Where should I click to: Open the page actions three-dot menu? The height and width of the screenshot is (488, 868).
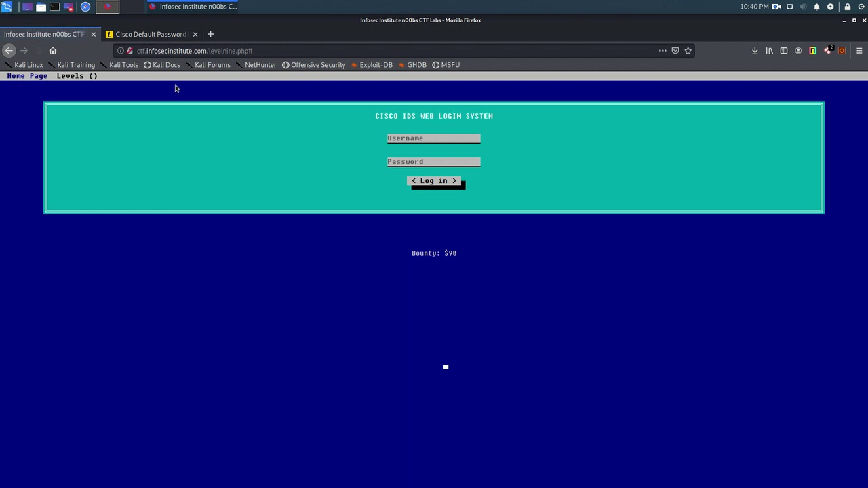tap(663, 51)
